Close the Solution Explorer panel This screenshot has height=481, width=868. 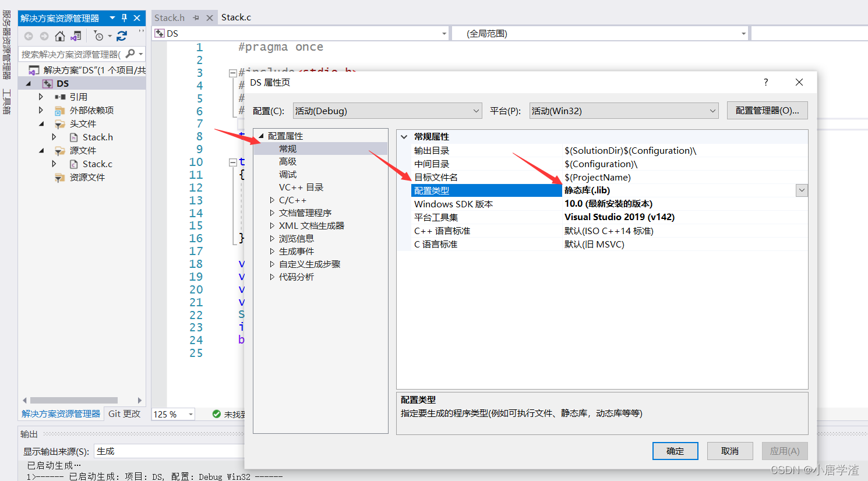pyautogui.click(x=137, y=18)
